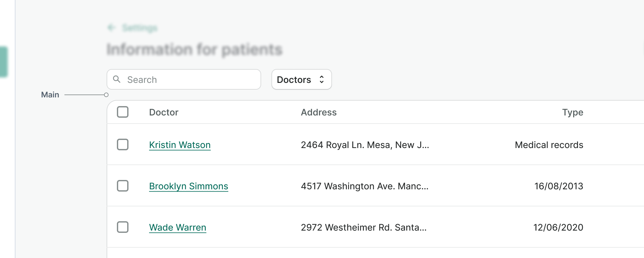Select the Brooklyn Simmons row checkbox
Viewport: 644px width, 258px height.
coord(123,186)
